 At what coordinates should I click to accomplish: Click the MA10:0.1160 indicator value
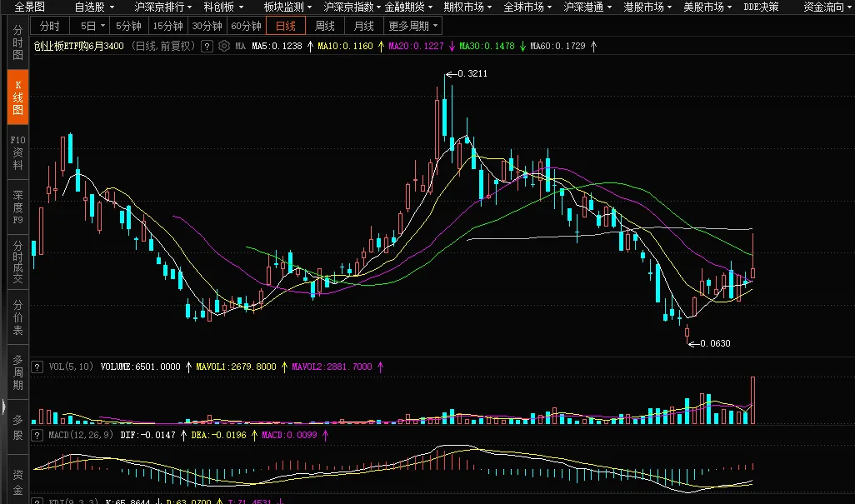[x=345, y=47]
